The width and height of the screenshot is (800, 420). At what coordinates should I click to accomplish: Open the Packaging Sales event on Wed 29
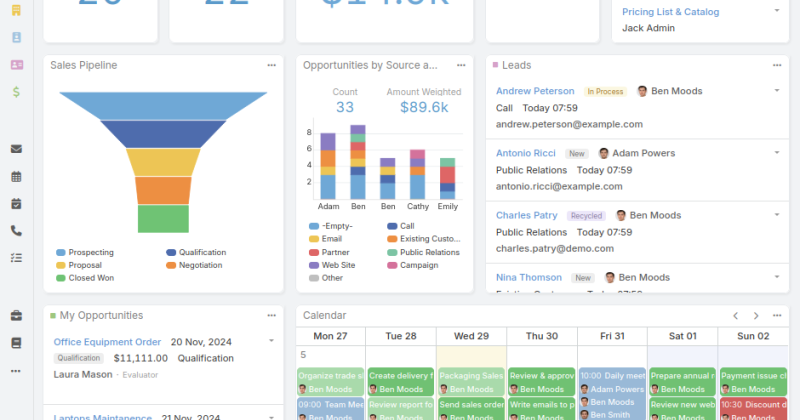point(471,382)
